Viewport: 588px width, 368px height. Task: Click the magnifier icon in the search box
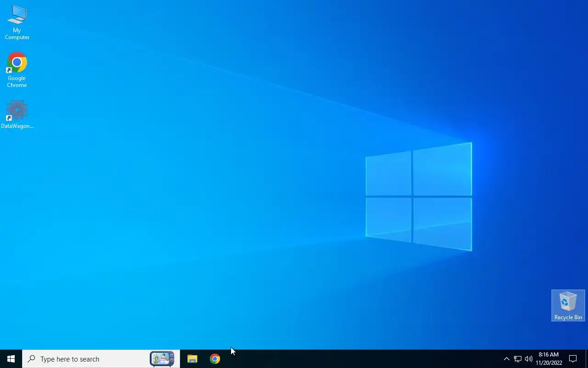(x=31, y=359)
